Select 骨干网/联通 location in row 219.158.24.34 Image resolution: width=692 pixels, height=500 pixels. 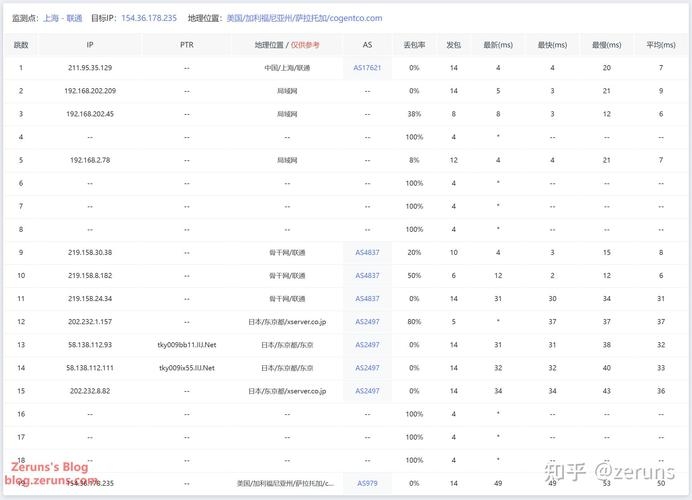pos(287,298)
